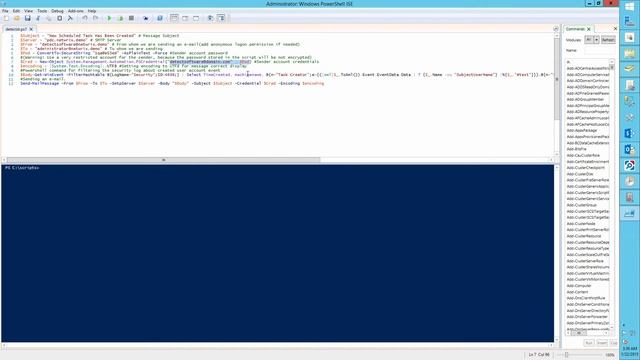Open the Edit menu
Screen dimensions: 640x360
tap(16, 11)
